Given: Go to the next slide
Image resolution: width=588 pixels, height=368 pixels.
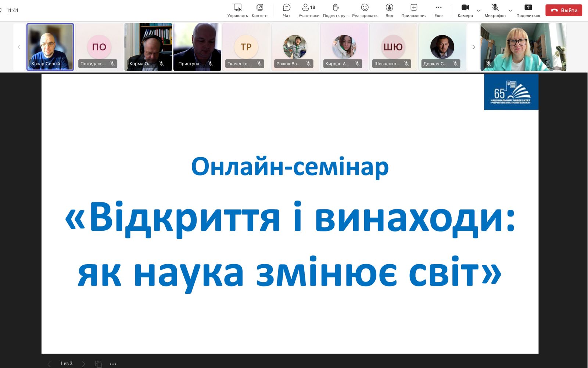Looking at the screenshot, I should 84,364.
